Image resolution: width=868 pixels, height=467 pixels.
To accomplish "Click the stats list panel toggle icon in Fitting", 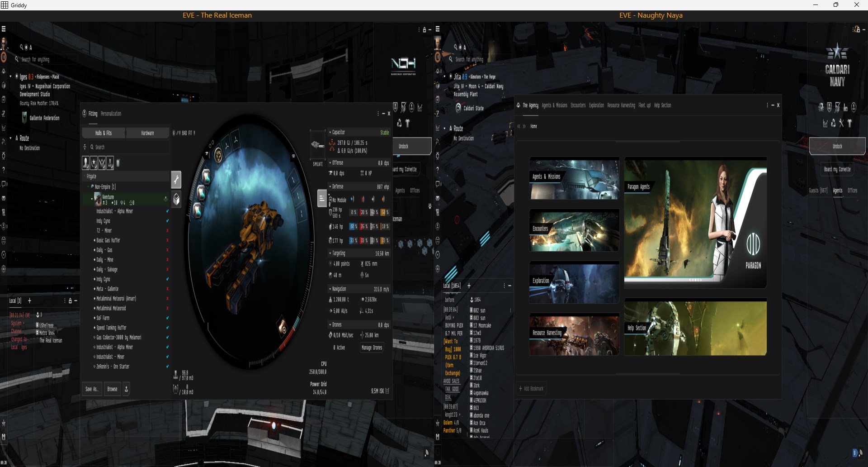I will point(322,198).
